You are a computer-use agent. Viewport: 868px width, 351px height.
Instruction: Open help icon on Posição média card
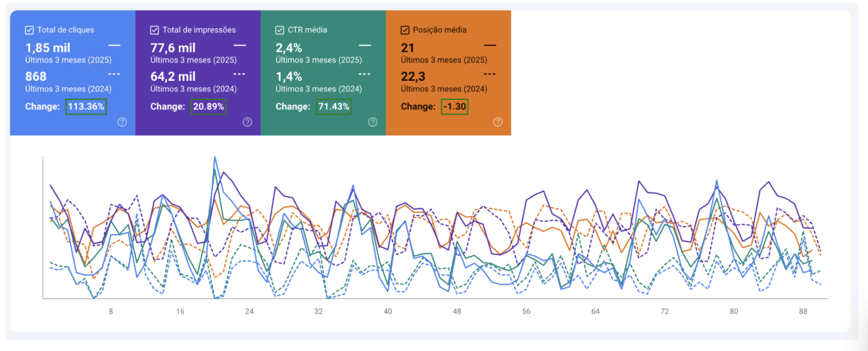pos(498,122)
